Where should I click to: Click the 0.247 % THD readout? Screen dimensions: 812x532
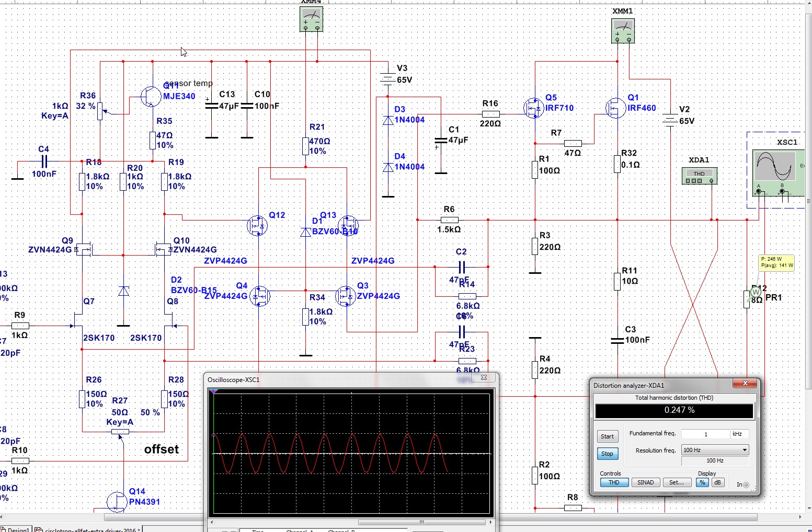click(674, 410)
